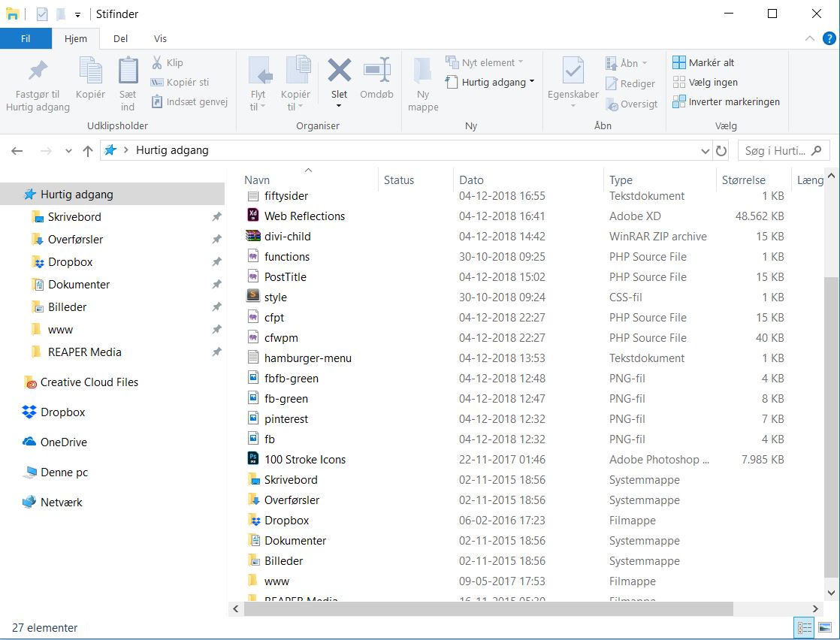The width and height of the screenshot is (840, 640).
Task: Click the Søg i Hurtig adgang search box
Action: (x=783, y=150)
